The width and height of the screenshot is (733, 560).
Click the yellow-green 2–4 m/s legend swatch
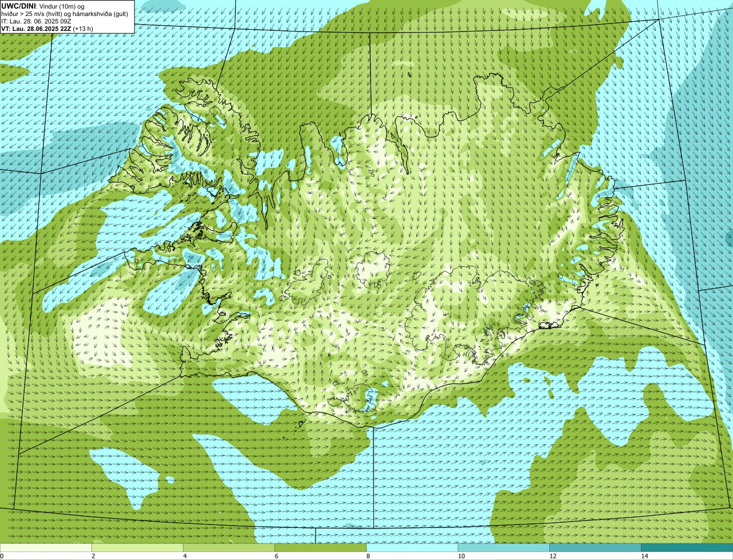click(137, 547)
